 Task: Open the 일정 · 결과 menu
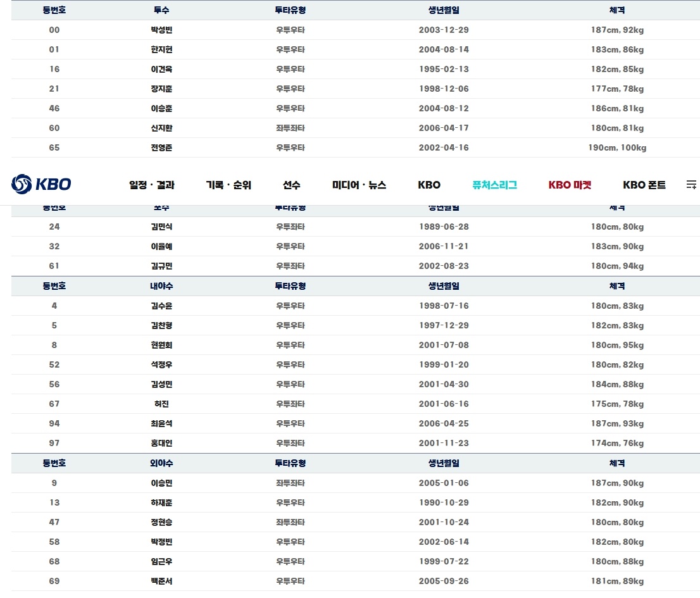[152, 185]
